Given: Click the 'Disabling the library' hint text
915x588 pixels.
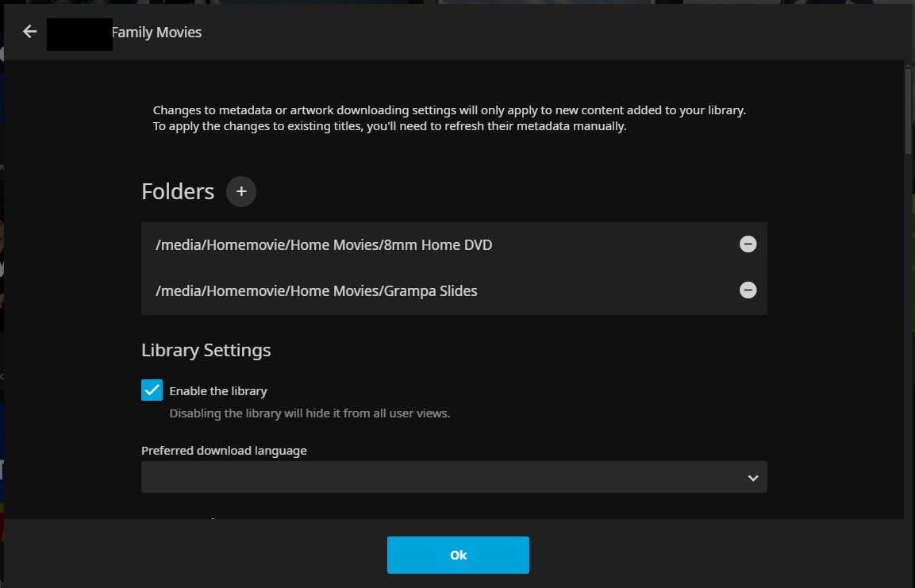Looking at the screenshot, I should tap(309, 413).
